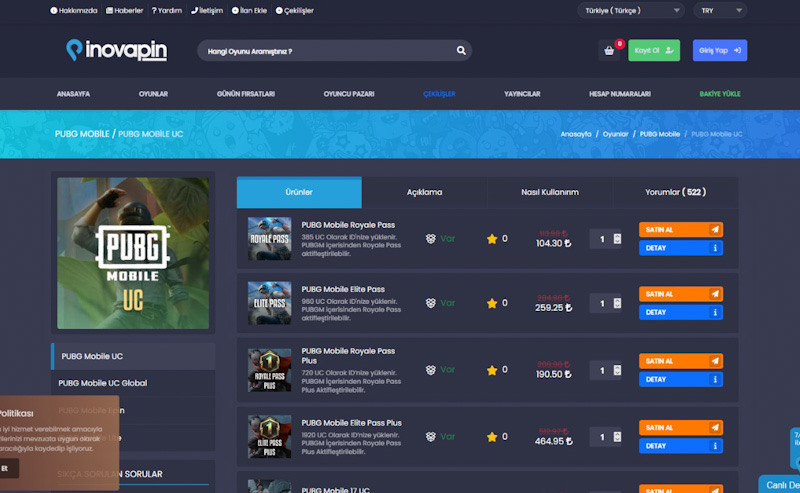This screenshot has width=800, height=493.
Task: Click quantity stepper for Royale Pass Plus 190.50
Action: (x=617, y=370)
